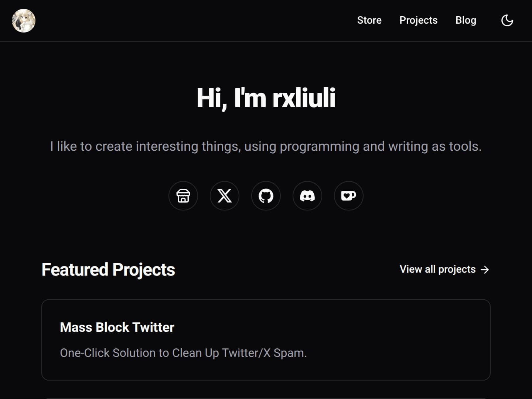Open the Mass Block Twitter project card
The image size is (532, 399).
[x=266, y=340]
